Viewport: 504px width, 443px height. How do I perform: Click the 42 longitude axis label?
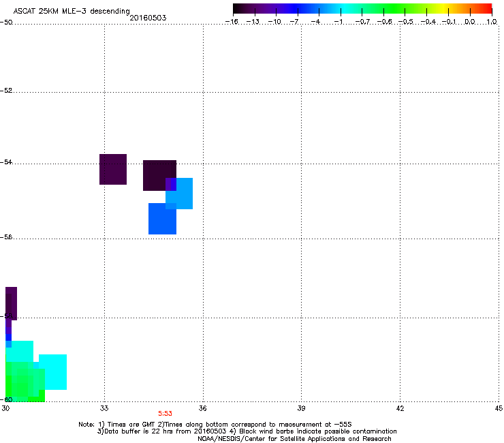click(x=400, y=408)
